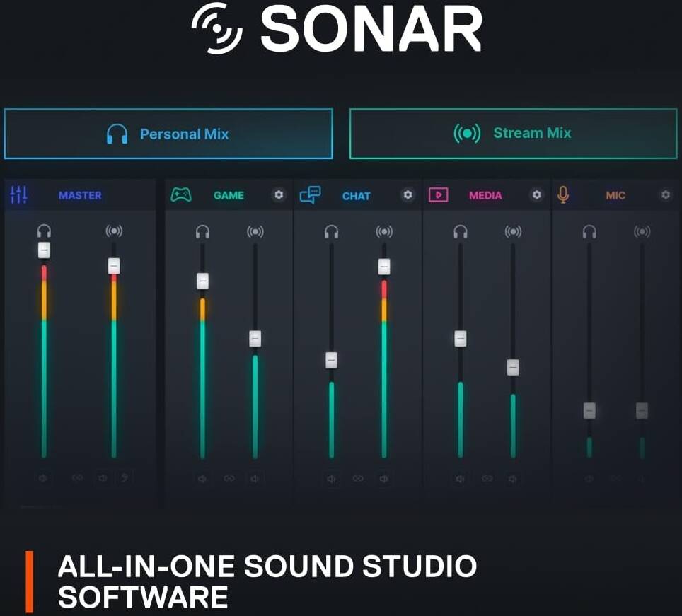Click the Mic channel headphones icon
Image resolution: width=682 pixels, height=616 pixels.
pyautogui.click(x=589, y=231)
